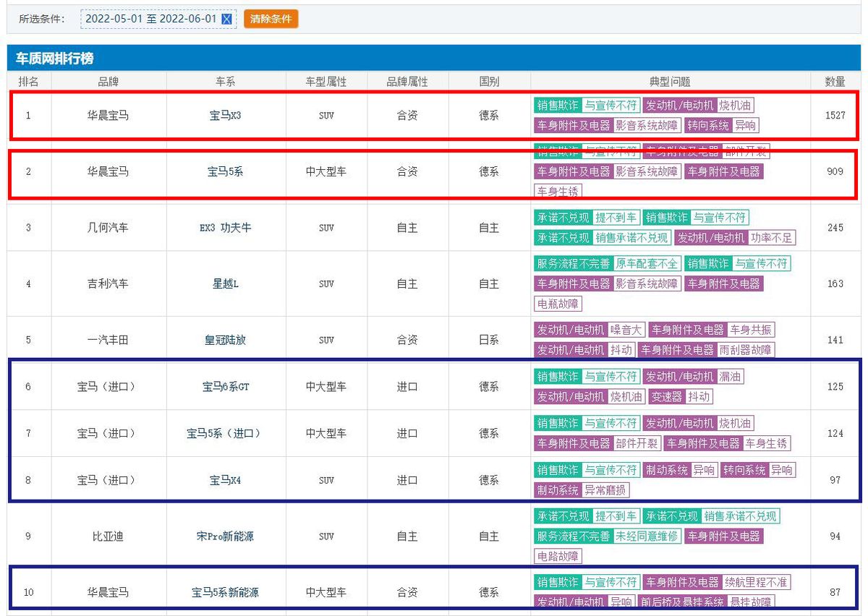
Task: Open the EX3 功夫牛 series link
Action: (x=225, y=228)
